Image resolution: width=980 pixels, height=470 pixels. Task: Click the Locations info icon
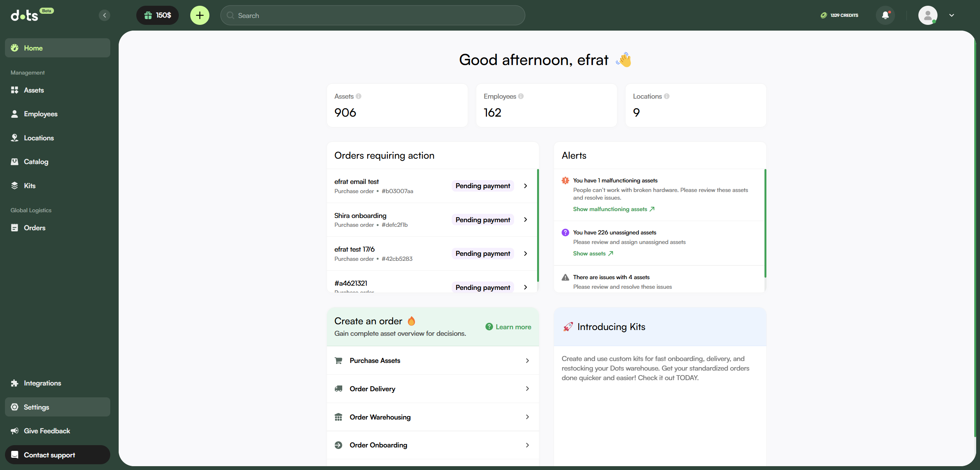click(667, 96)
